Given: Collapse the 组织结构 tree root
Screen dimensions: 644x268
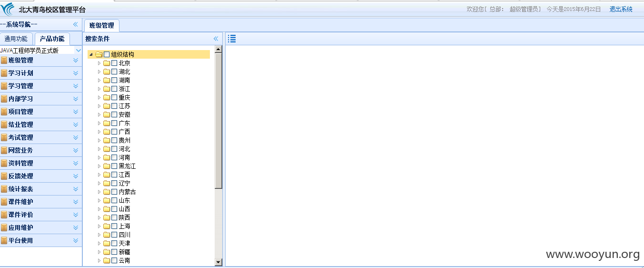Looking at the screenshot, I should click(91, 54).
